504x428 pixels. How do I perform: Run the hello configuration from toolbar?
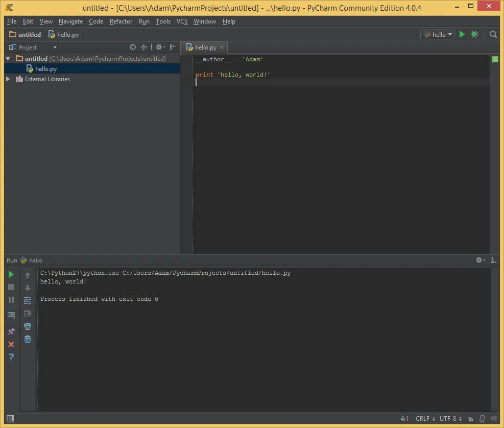462,34
